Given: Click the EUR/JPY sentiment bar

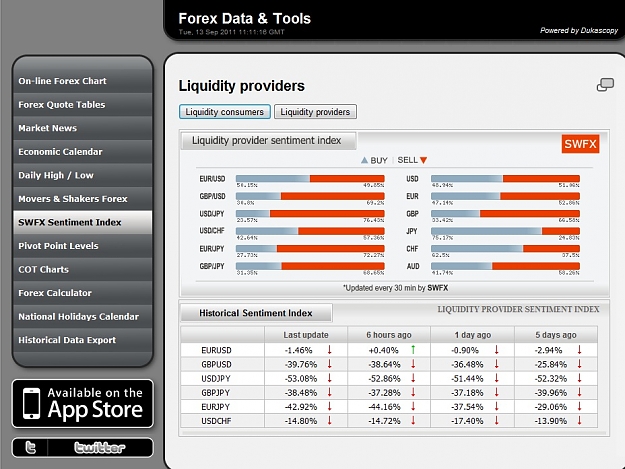Looking at the screenshot, I should [310, 249].
